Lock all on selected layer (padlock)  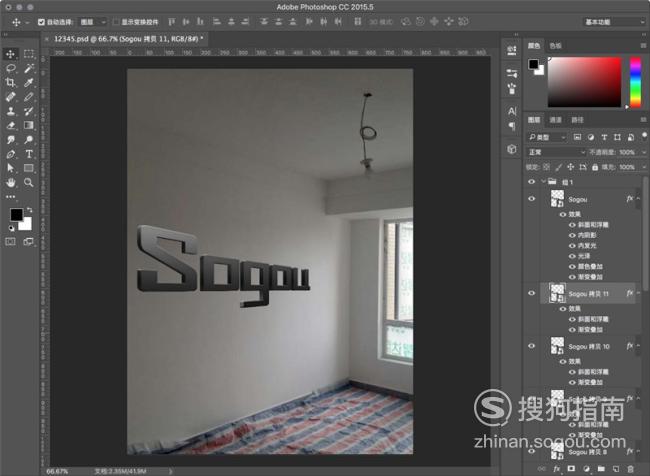coord(595,167)
